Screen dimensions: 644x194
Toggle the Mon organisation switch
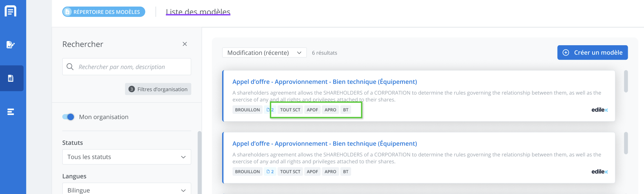pos(68,117)
